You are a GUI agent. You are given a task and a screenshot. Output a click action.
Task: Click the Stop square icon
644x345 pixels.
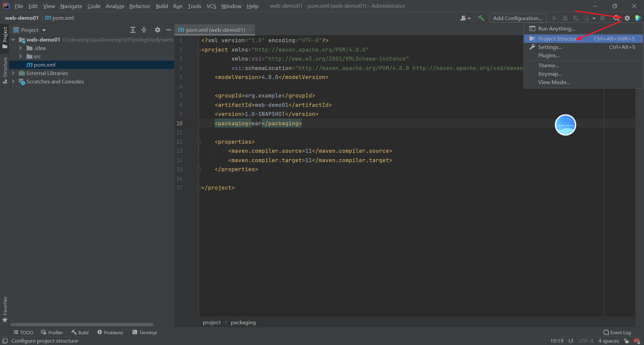click(602, 18)
